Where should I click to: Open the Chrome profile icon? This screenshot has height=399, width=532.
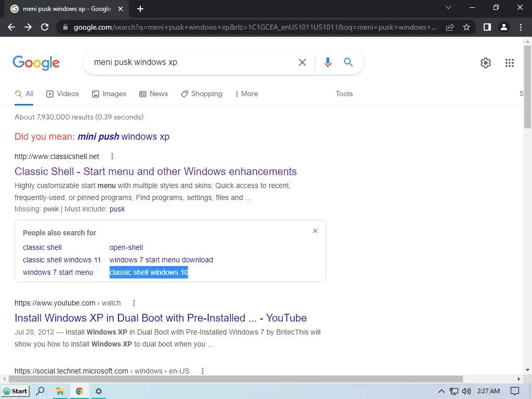click(504, 27)
